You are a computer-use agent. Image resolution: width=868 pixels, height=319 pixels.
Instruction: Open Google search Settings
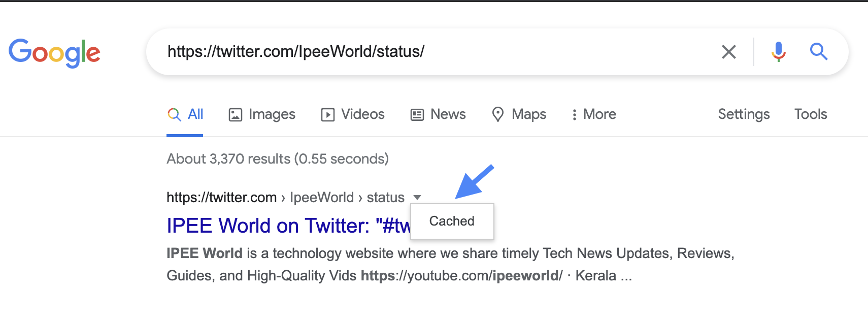pyautogui.click(x=744, y=114)
